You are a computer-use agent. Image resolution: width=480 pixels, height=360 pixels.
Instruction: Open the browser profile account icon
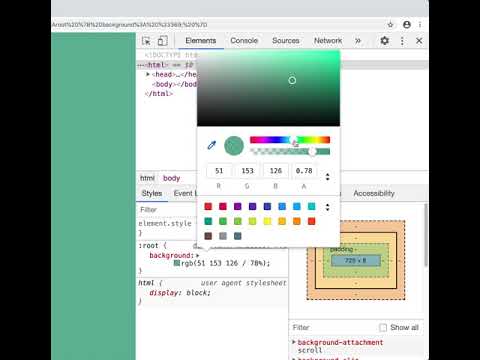407,25
